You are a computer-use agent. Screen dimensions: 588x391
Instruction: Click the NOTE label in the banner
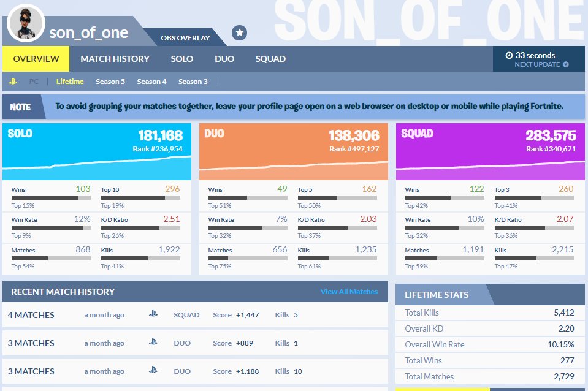tap(20, 107)
